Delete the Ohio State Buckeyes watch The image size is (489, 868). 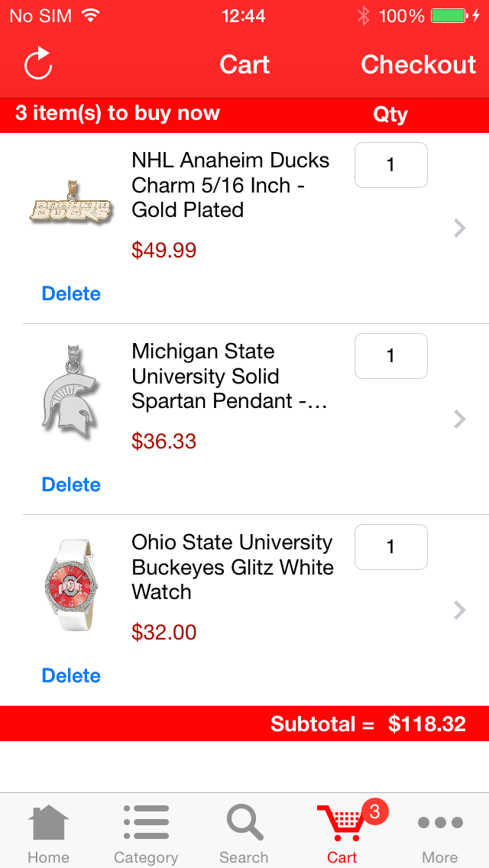click(70, 675)
